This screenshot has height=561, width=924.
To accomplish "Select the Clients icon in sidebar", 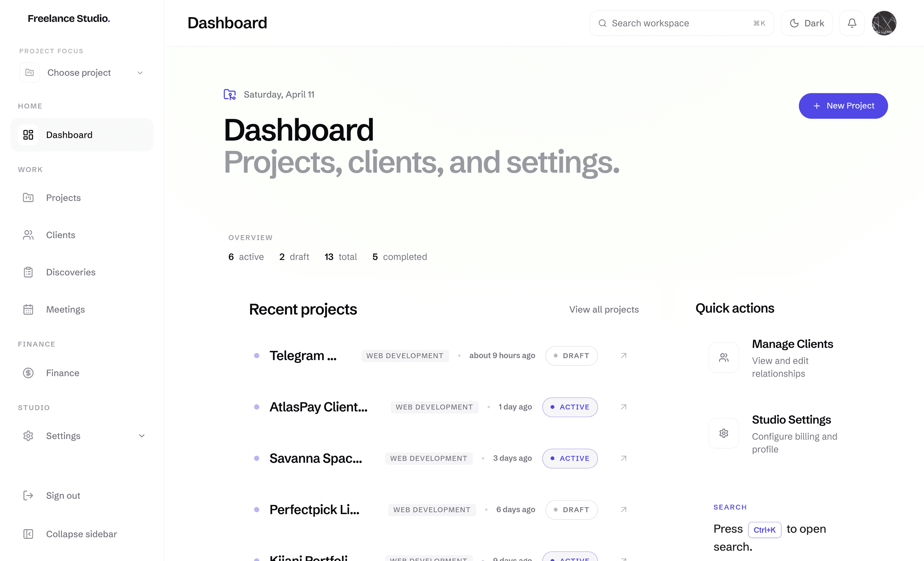I will 28,235.
